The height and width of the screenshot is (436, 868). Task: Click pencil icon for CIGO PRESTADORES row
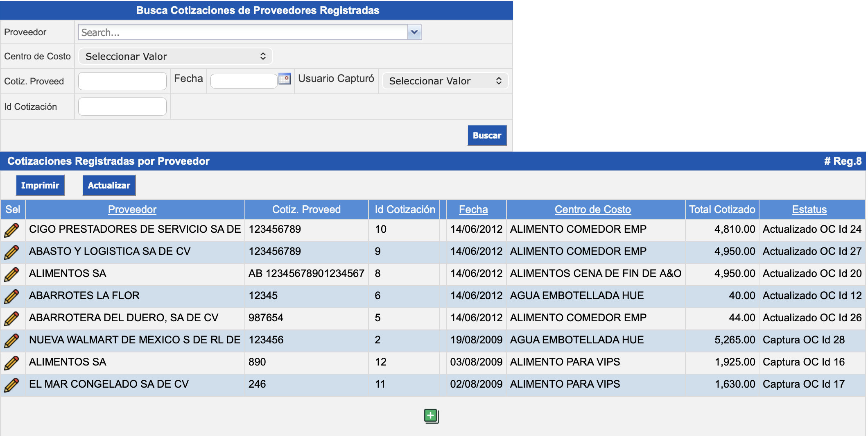point(12,230)
